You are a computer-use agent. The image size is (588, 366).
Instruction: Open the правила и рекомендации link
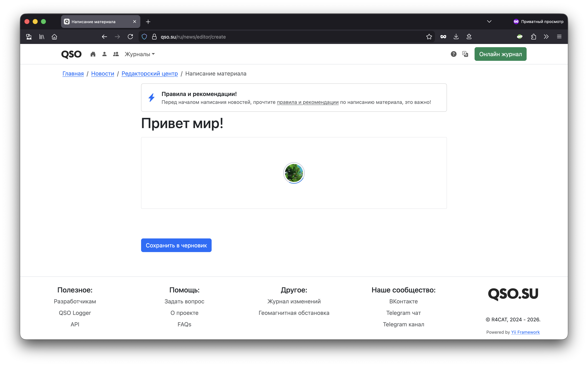[x=308, y=102]
